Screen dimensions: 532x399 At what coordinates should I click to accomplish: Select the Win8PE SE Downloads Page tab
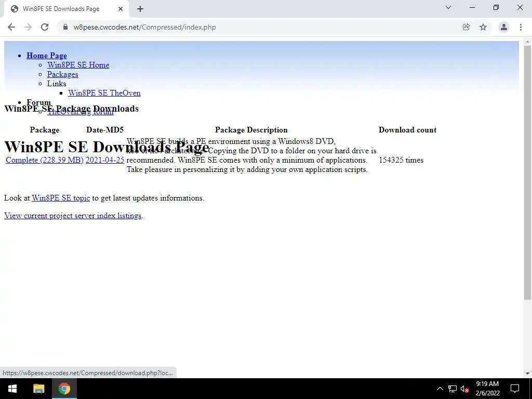point(66,9)
